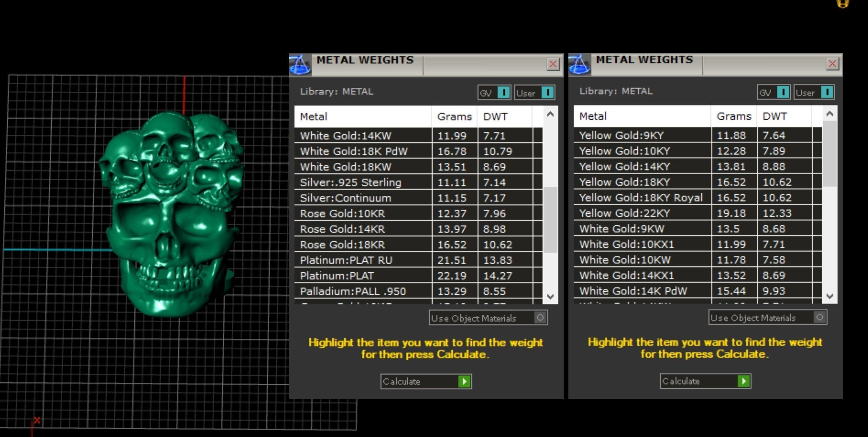Click the left Metal Weights panel scale icon

tap(300, 65)
